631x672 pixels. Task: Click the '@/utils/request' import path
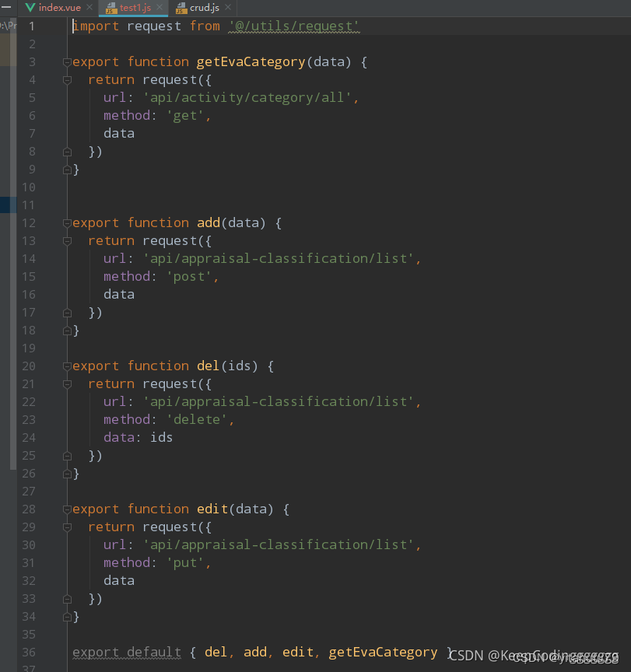(293, 26)
